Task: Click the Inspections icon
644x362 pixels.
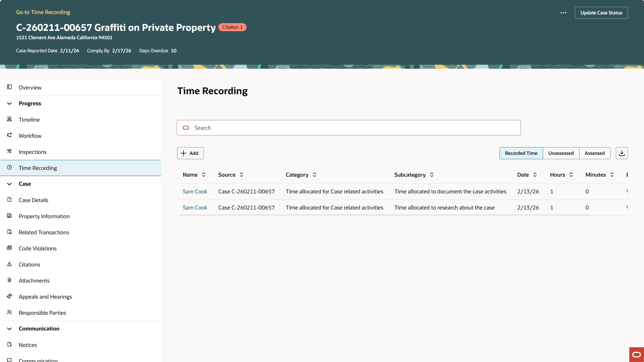Action: click(9, 152)
